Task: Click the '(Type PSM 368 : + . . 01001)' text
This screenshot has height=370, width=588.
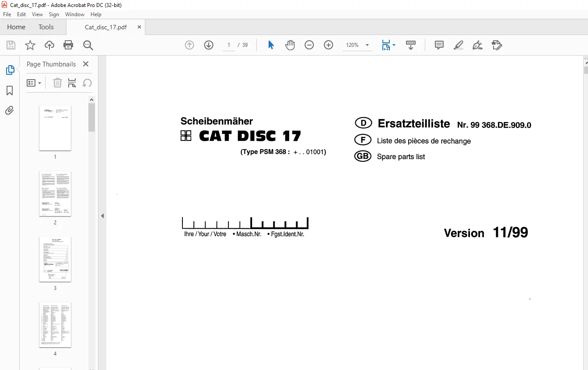Action: [x=283, y=152]
